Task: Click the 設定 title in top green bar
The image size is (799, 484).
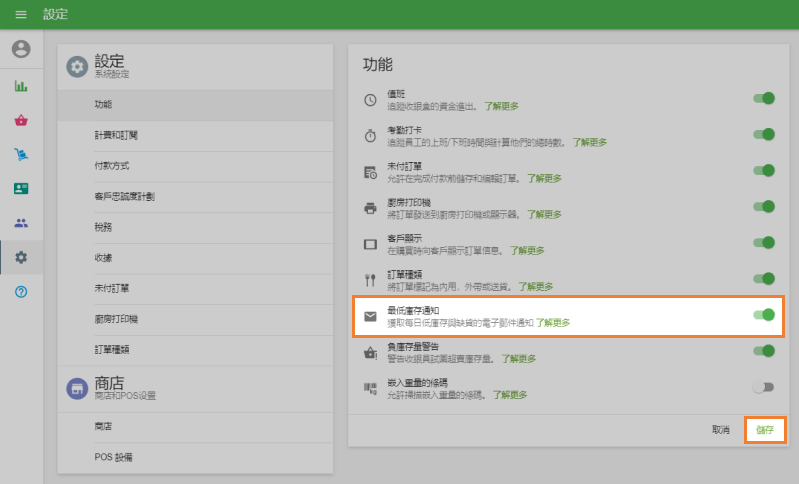Action: coord(55,14)
